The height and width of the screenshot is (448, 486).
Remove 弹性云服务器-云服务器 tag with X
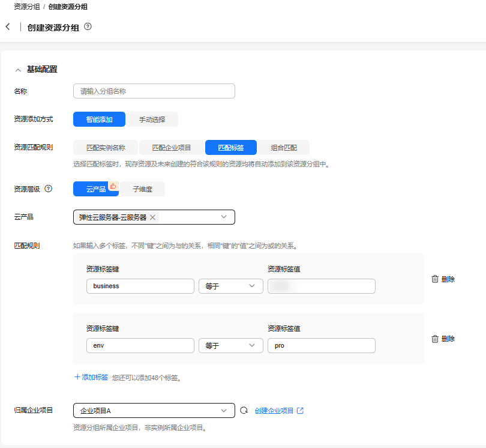(152, 217)
